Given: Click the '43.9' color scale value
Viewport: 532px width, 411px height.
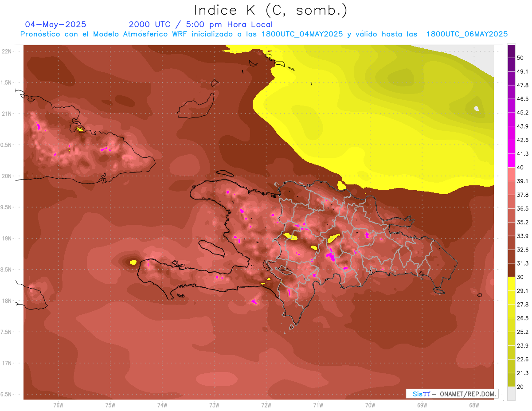Looking at the screenshot, I should click(523, 126).
